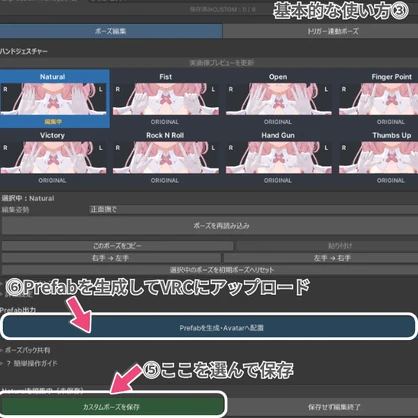The width and height of the screenshot is (418, 418).
Task: Click ORIGINAL label under Hand Gun
Action: (278, 181)
